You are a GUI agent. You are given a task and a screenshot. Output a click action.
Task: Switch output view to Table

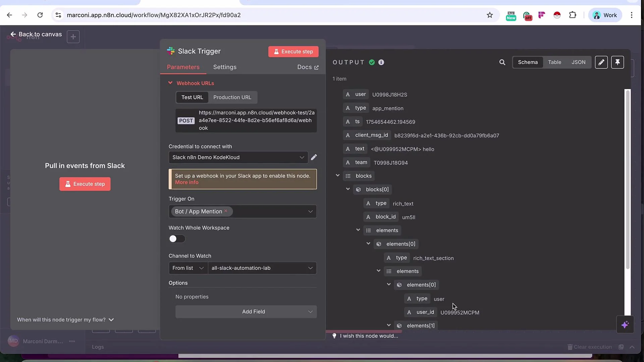point(554,62)
